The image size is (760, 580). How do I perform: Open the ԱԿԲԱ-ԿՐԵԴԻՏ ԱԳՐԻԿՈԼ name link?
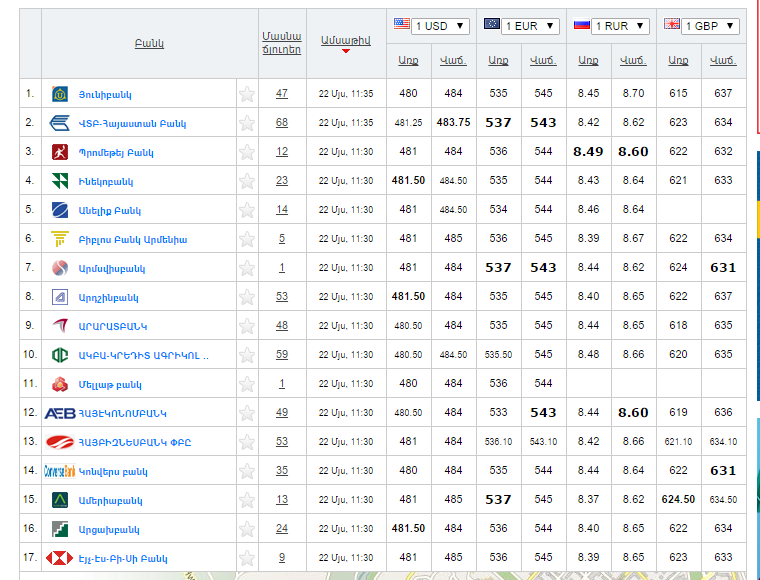(143, 356)
